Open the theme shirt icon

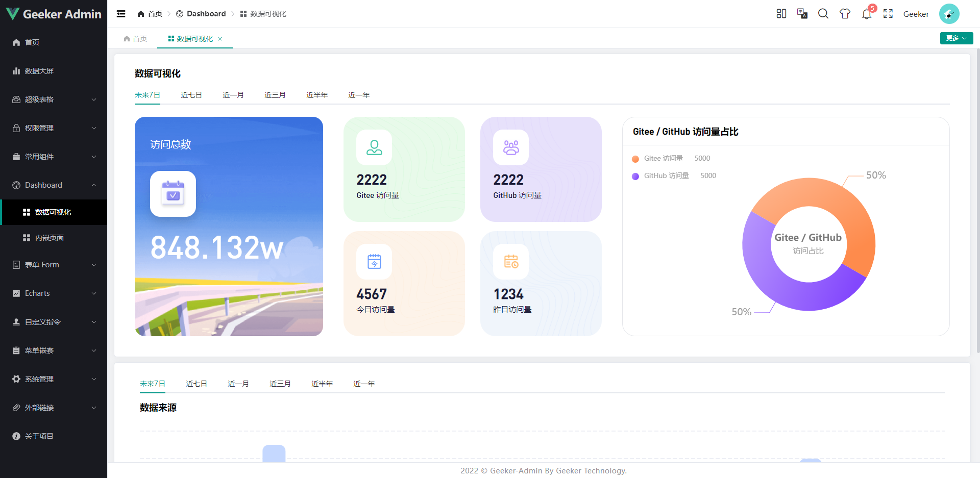coord(845,14)
